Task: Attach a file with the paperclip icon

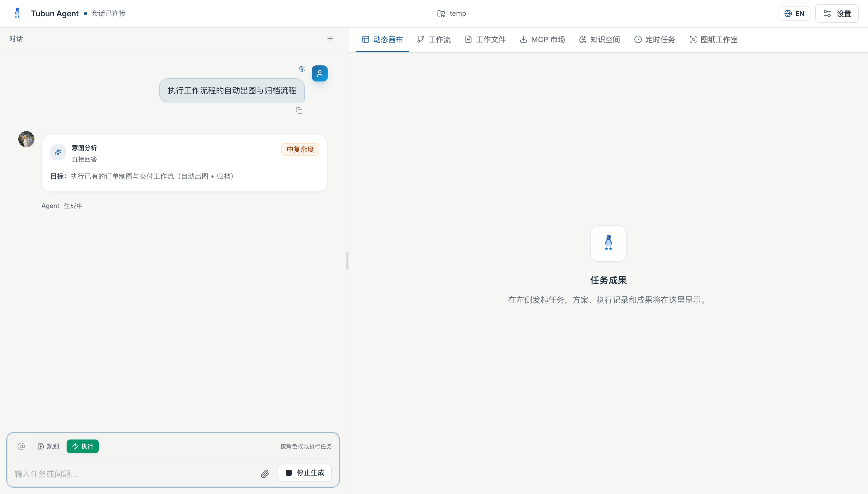Action: [x=265, y=474]
